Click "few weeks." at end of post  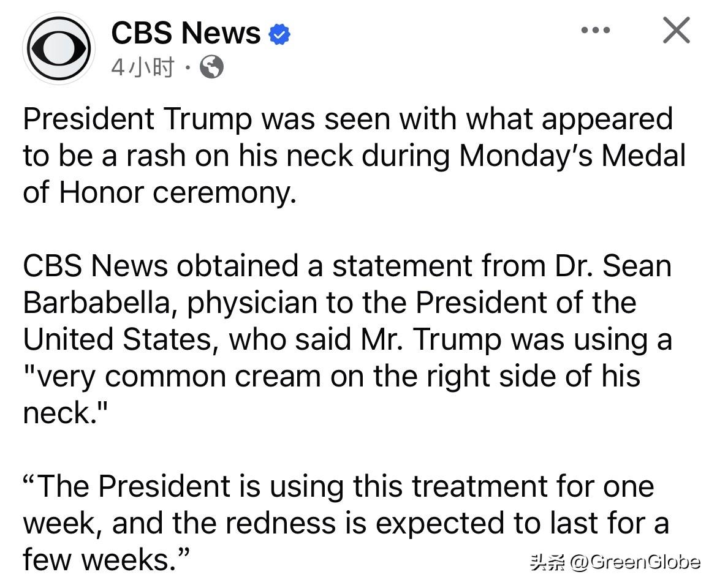pos(106,560)
